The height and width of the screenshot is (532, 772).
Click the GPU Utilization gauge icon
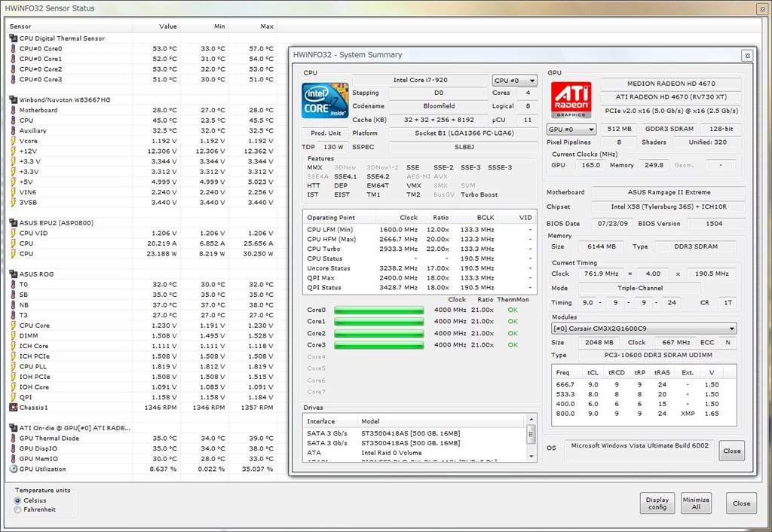[x=13, y=469]
